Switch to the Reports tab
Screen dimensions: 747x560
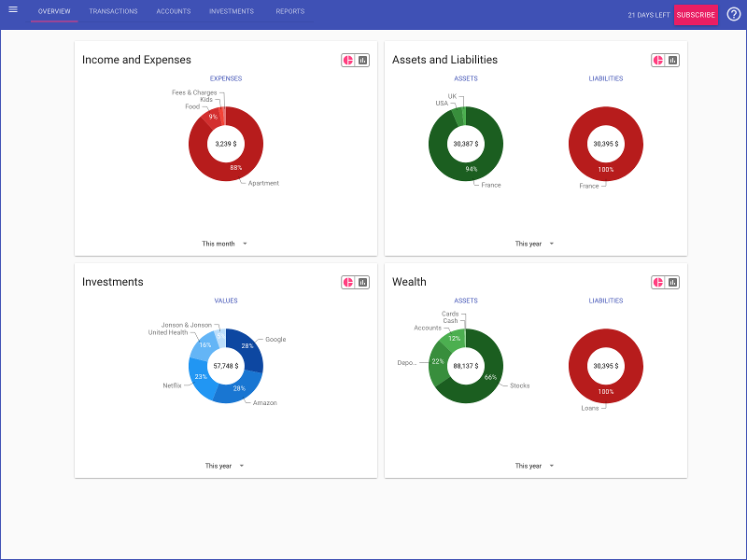tap(289, 12)
